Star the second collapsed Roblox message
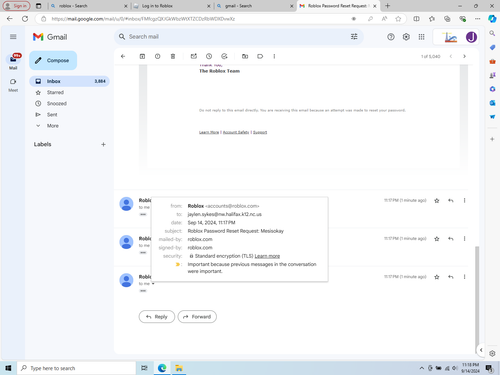500x375 pixels. coord(437,239)
